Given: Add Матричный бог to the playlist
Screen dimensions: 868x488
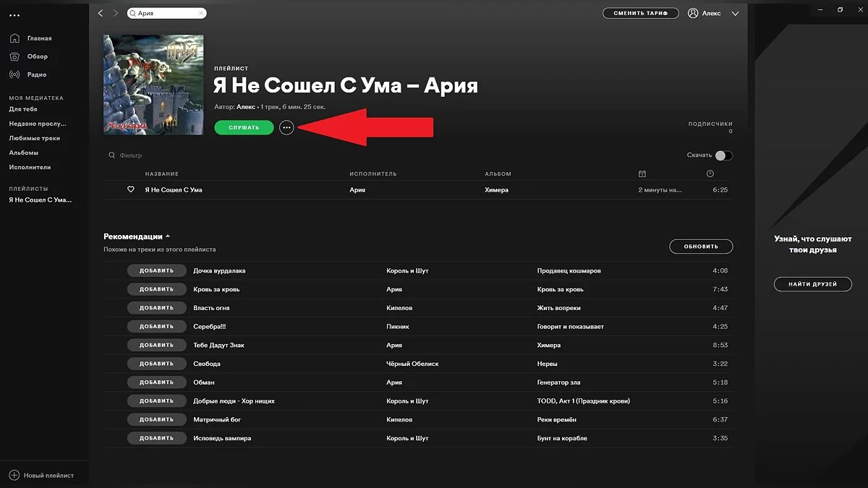Looking at the screenshot, I should (x=156, y=419).
